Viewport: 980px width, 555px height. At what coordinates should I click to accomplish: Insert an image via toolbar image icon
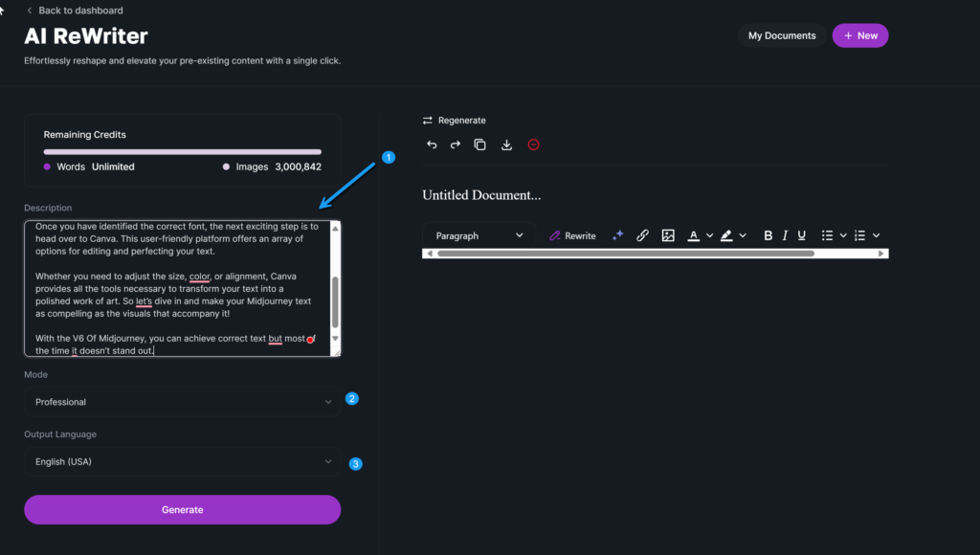668,235
